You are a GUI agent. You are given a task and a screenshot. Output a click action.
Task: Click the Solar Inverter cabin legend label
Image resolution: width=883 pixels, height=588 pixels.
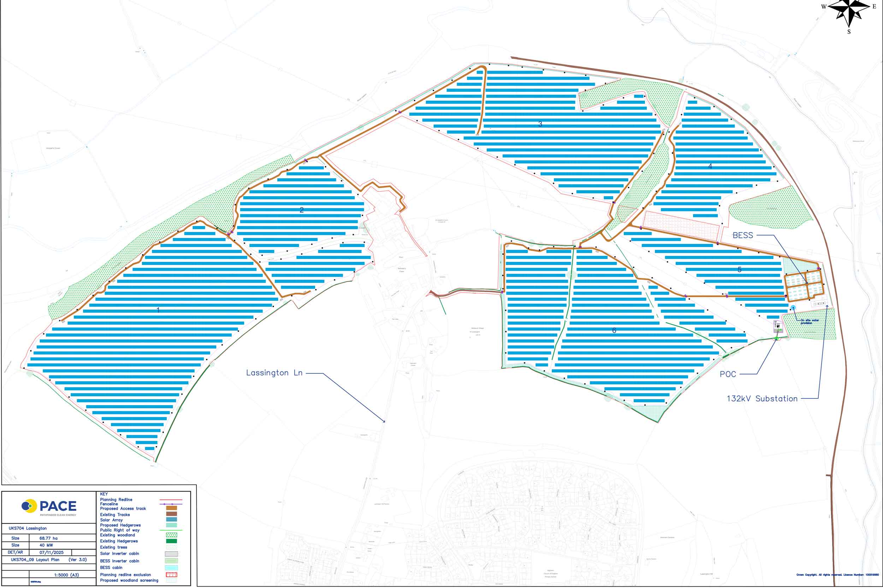point(119,553)
